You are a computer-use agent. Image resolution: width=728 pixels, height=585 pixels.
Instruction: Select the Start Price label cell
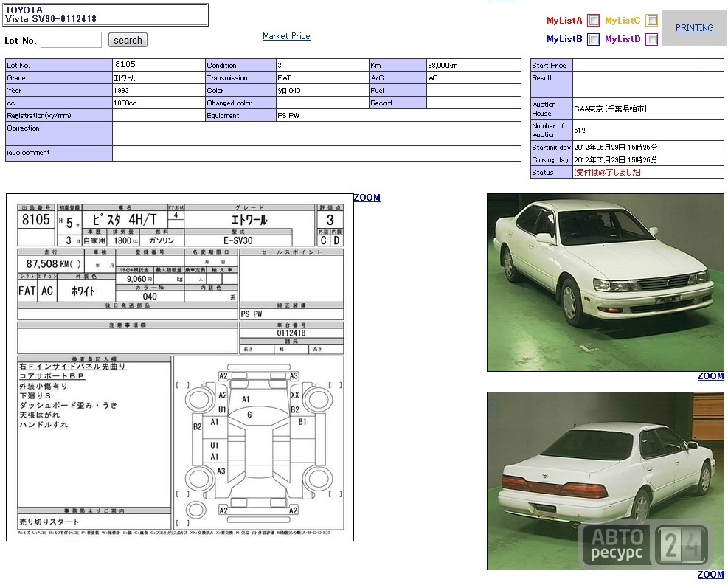click(x=552, y=65)
